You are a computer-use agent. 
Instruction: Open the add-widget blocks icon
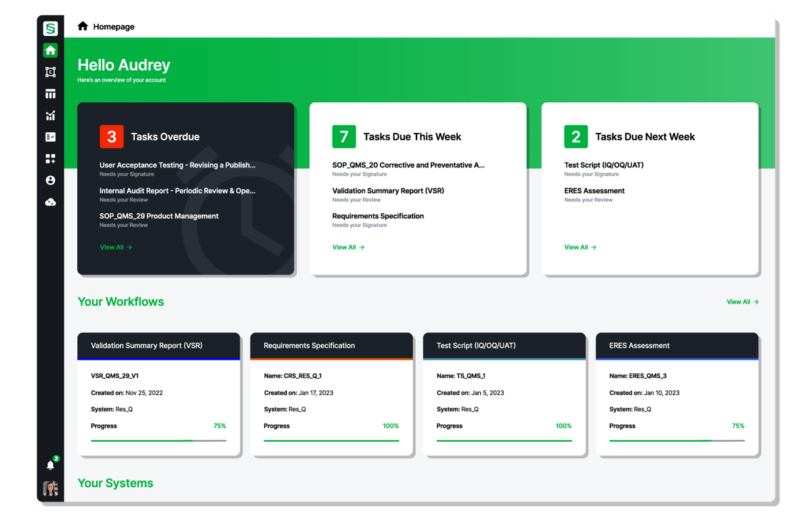pyautogui.click(x=50, y=158)
